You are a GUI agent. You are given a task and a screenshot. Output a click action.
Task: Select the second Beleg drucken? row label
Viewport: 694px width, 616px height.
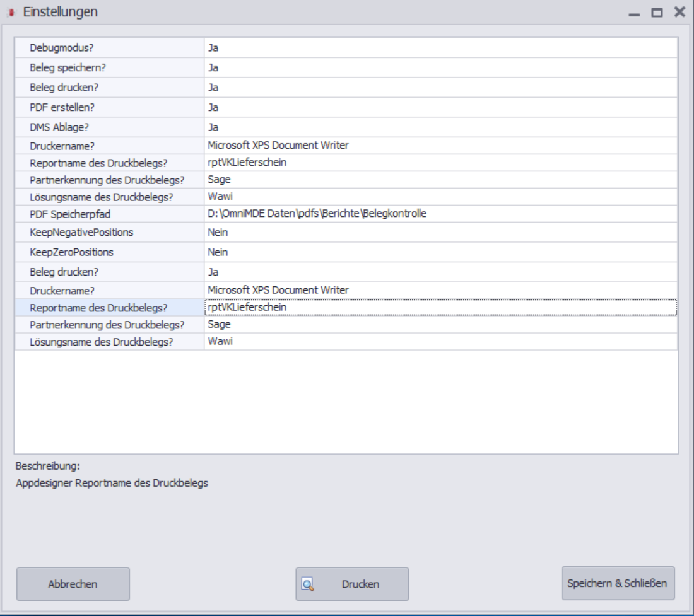[x=64, y=272]
